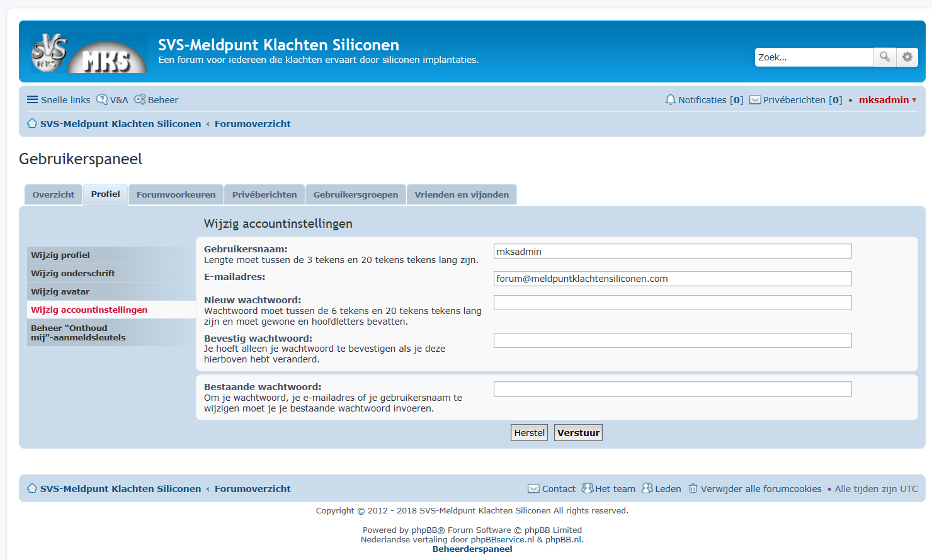This screenshot has width=932, height=560.
Task: Click the V&A help link
Action: [x=112, y=100]
